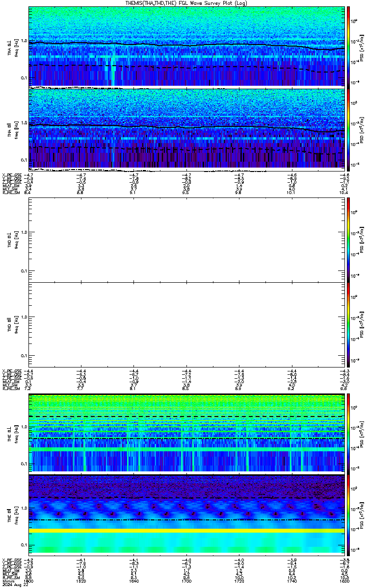The width and height of the screenshot is (368, 588).
Task: Click the THE B∥ spectrogram panel
Action: tap(186, 514)
